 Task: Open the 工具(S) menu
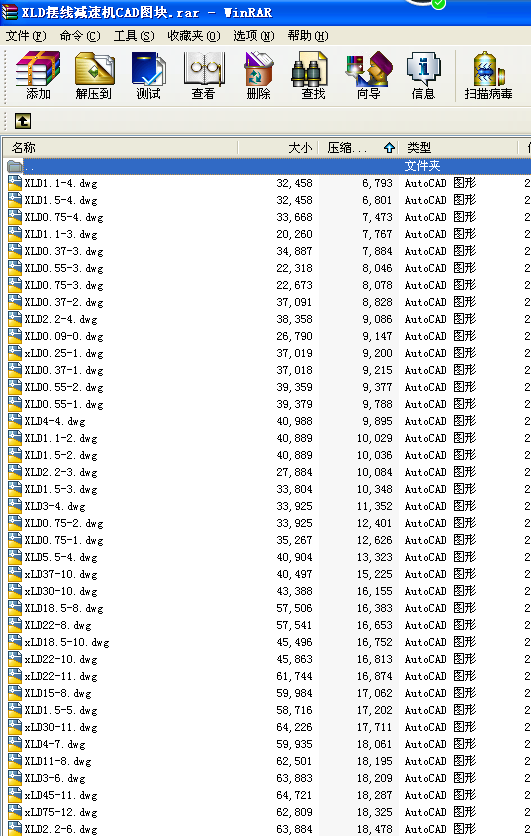(134, 36)
